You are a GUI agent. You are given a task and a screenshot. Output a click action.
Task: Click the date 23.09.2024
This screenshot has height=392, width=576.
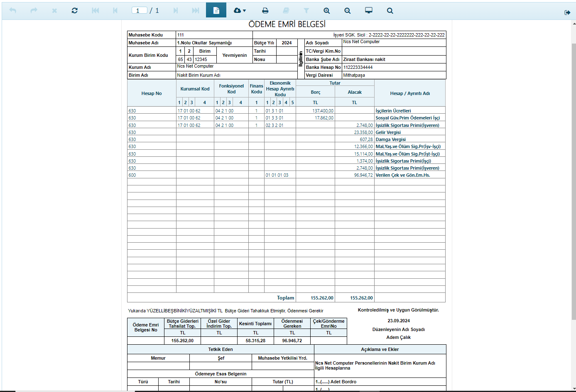pyautogui.click(x=399, y=321)
